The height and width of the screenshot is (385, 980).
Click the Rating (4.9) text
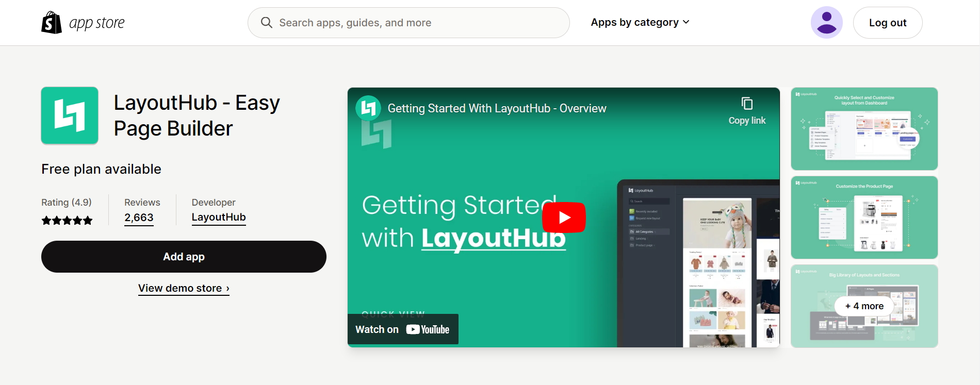(67, 203)
